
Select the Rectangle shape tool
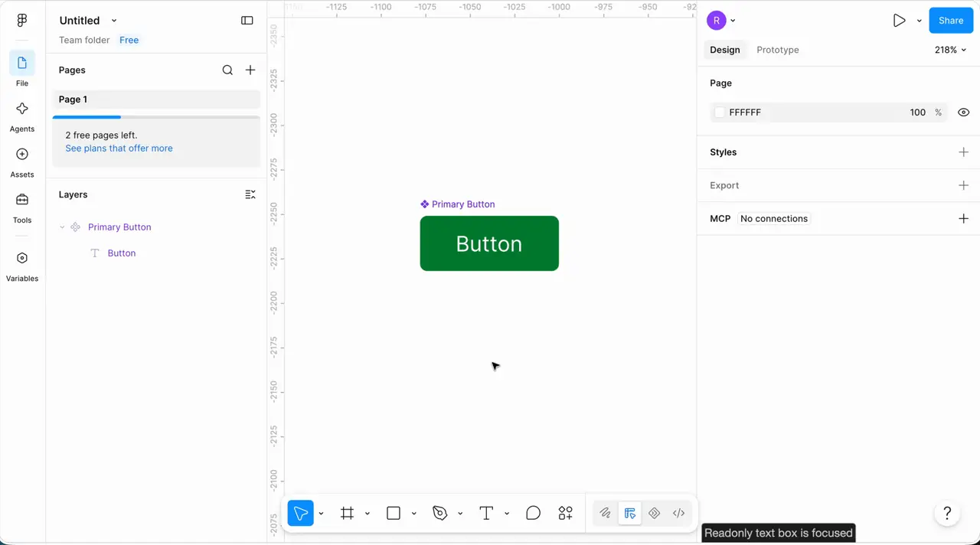tap(394, 513)
